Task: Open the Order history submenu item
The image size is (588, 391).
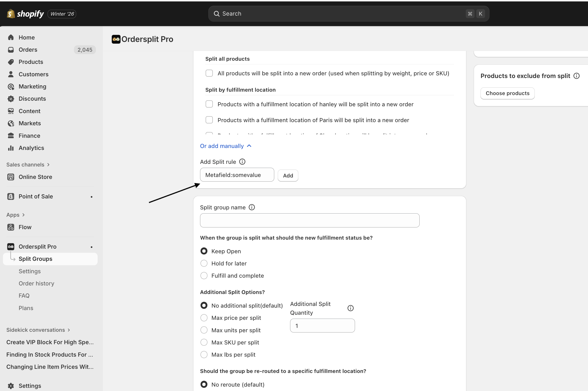Action: click(36, 283)
